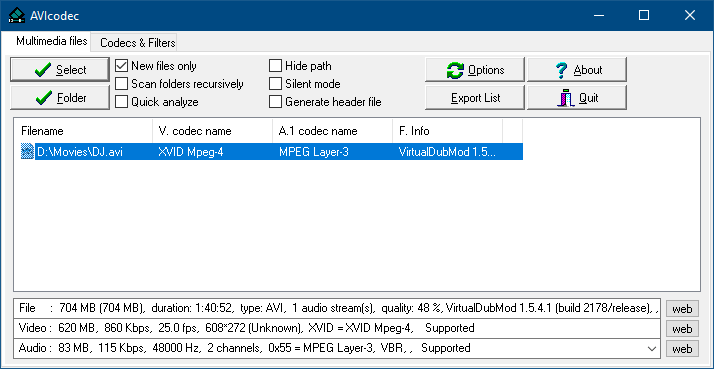Click the Select files button

click(x=60, y=70)
